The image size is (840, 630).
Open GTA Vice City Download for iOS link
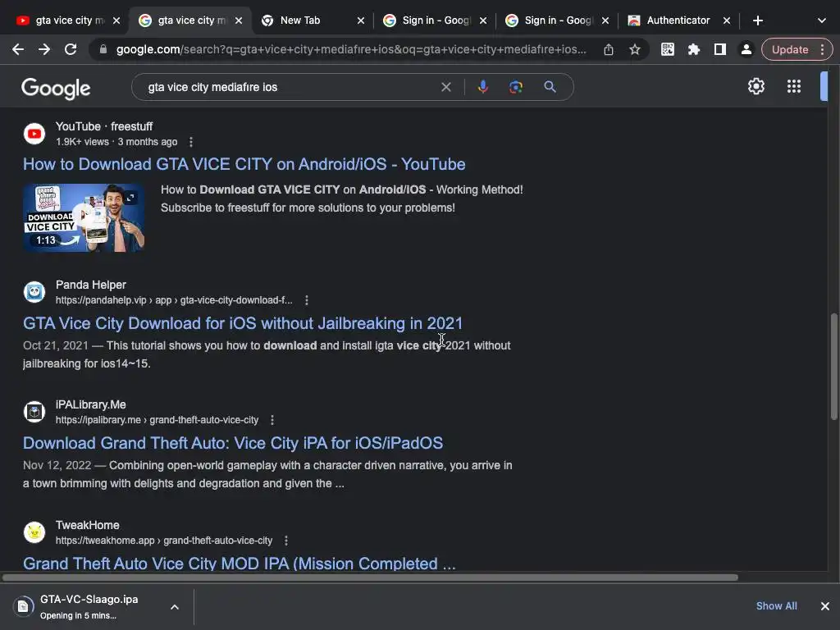coord(242,323)
